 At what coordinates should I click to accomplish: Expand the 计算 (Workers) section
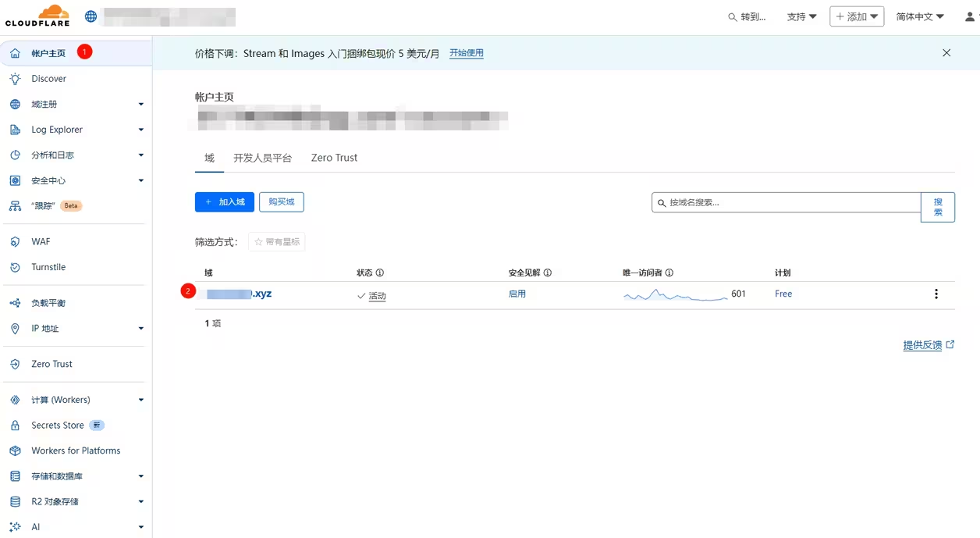point(140,400)
